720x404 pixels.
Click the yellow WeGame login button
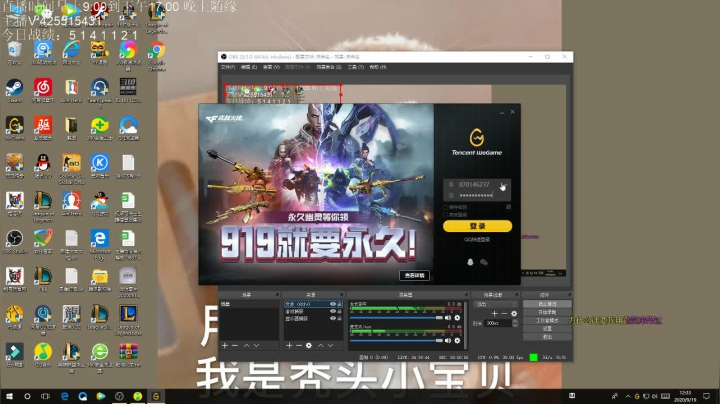477,226
